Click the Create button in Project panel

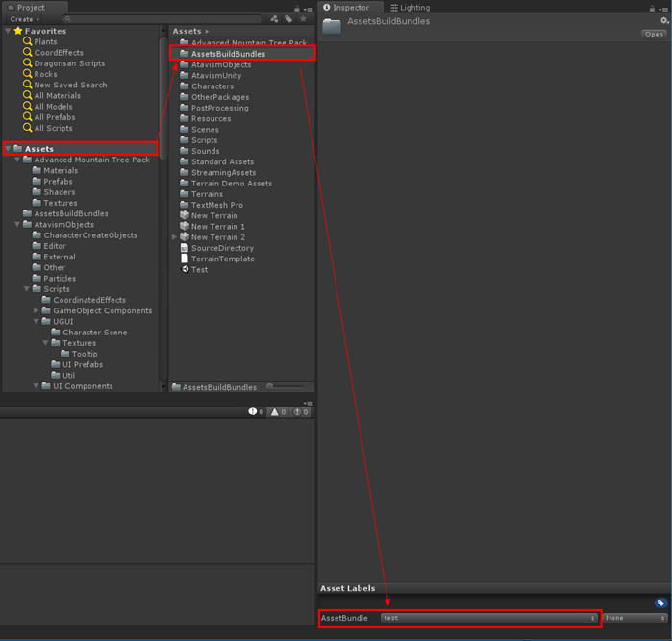[25, 19]
